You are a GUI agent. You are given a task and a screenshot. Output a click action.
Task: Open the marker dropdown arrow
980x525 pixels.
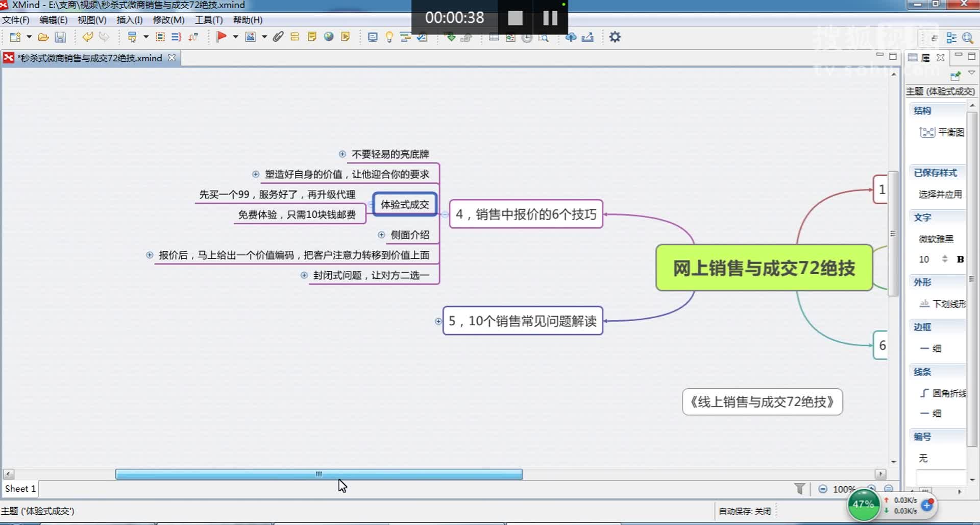pos(235,37)
